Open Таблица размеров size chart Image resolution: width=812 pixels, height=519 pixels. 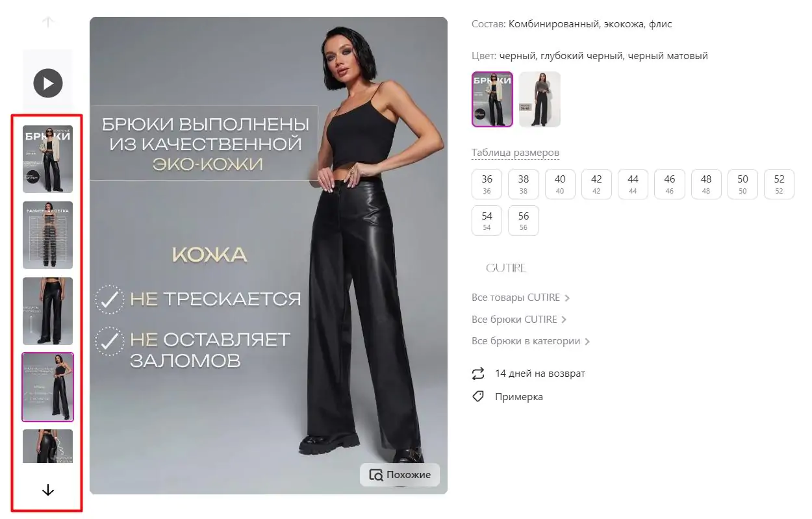click(515, 153)
